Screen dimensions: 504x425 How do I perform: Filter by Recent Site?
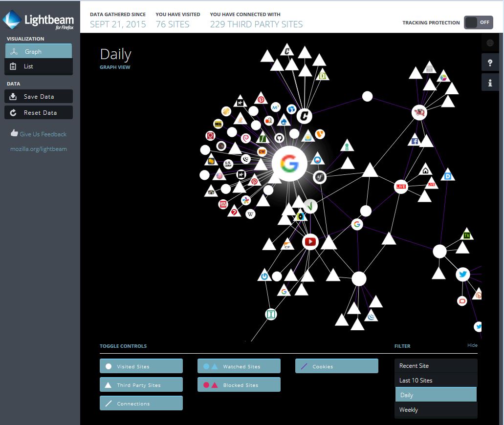pyautogui.click(x=436, y=365)
